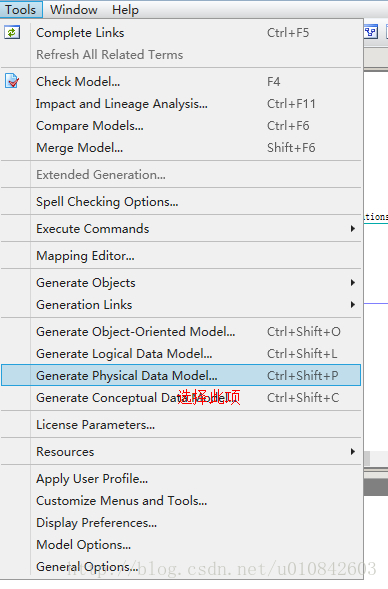Click the Ctrl+F5 shortcut label
The height and width of the screenshot is (589, 388).
[288, 33]
